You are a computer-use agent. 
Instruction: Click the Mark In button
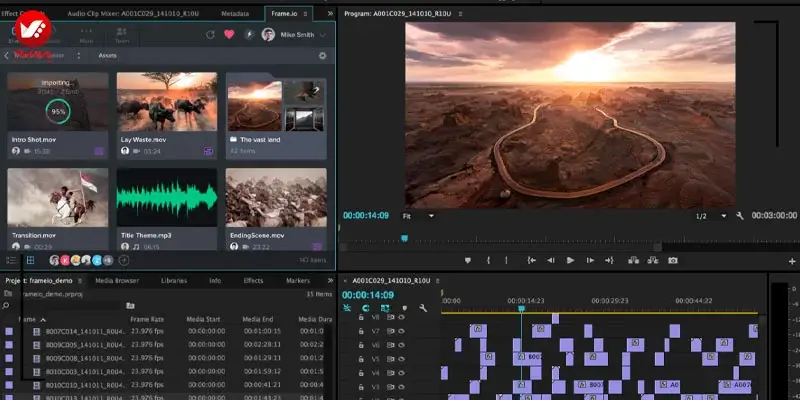[x=488, y=260]
